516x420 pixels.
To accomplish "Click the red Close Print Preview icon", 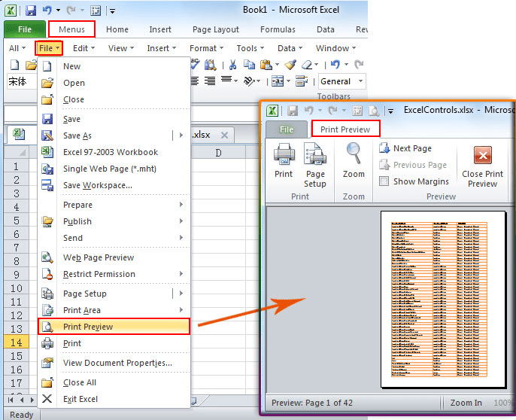I will point(482,155).
